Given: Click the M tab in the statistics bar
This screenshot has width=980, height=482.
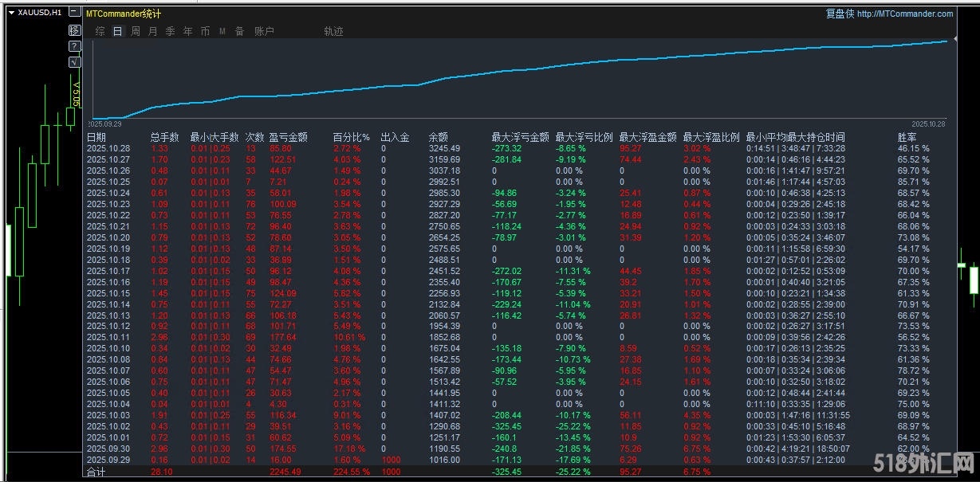Looking at the screenshot, I should (222, 31).
